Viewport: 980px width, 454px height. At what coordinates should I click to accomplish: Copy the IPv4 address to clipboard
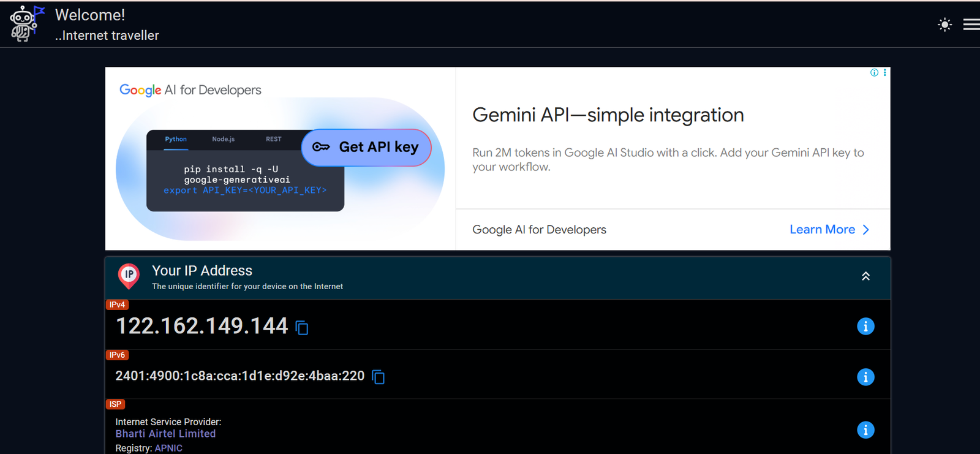click(x=302, y=328)
